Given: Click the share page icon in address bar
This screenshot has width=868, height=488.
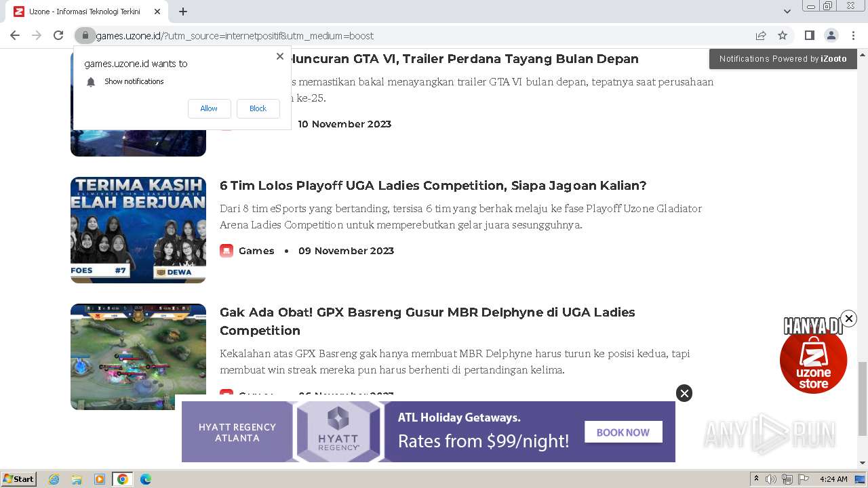Looking at the screenshot, I should [x=761, y=35].
